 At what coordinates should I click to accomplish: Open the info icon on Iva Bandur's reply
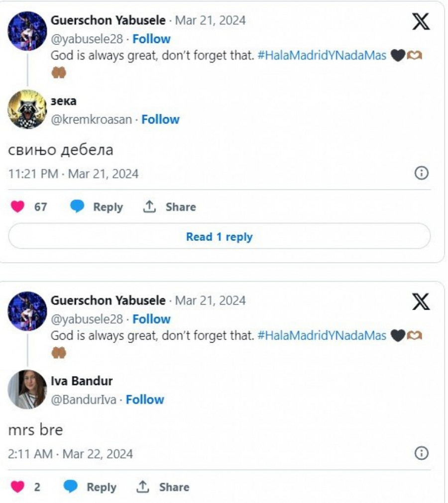tap(421, 453)
